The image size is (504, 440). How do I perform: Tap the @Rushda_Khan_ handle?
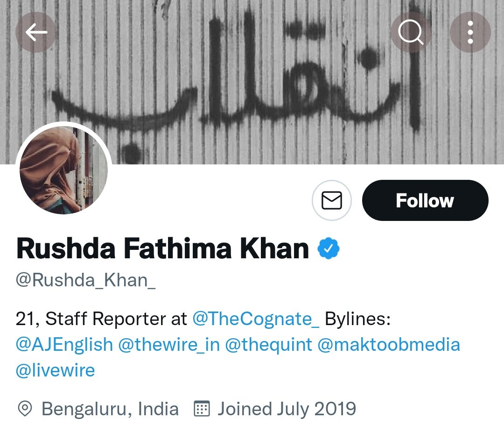click(86, 280)
